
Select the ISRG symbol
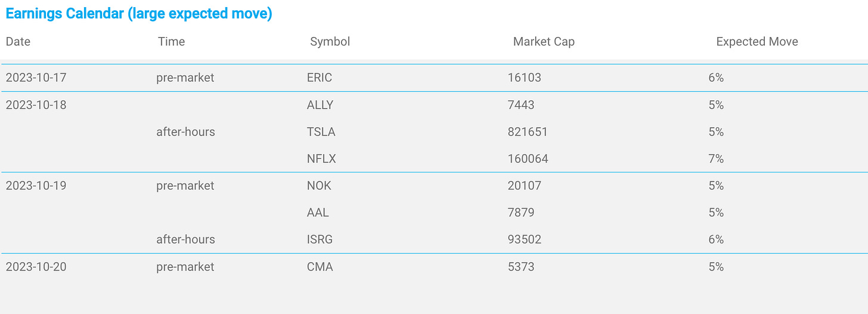click(x=320, y=239)
